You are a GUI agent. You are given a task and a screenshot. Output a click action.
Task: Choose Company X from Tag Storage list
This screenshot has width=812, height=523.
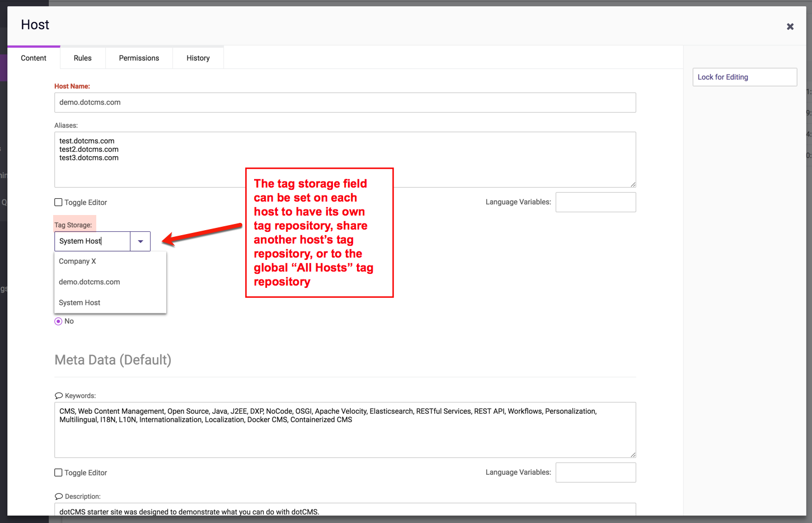coord(78,261)
